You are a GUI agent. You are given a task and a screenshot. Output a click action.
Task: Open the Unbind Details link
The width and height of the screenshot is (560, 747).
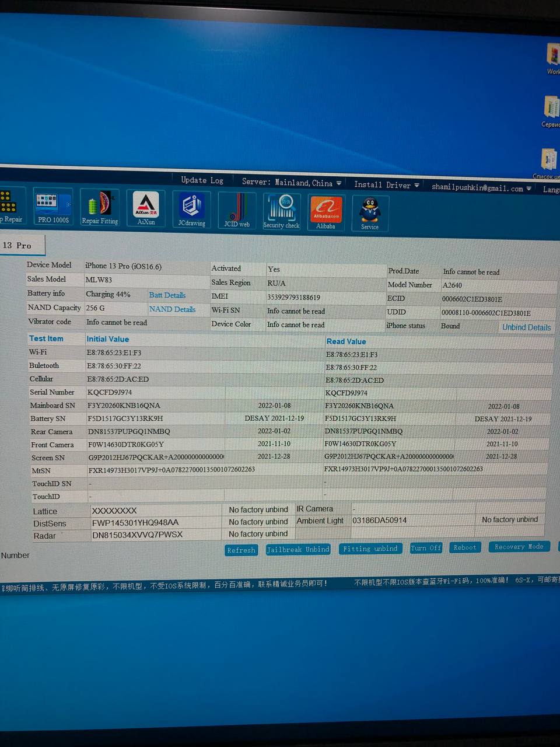(526, 327)
